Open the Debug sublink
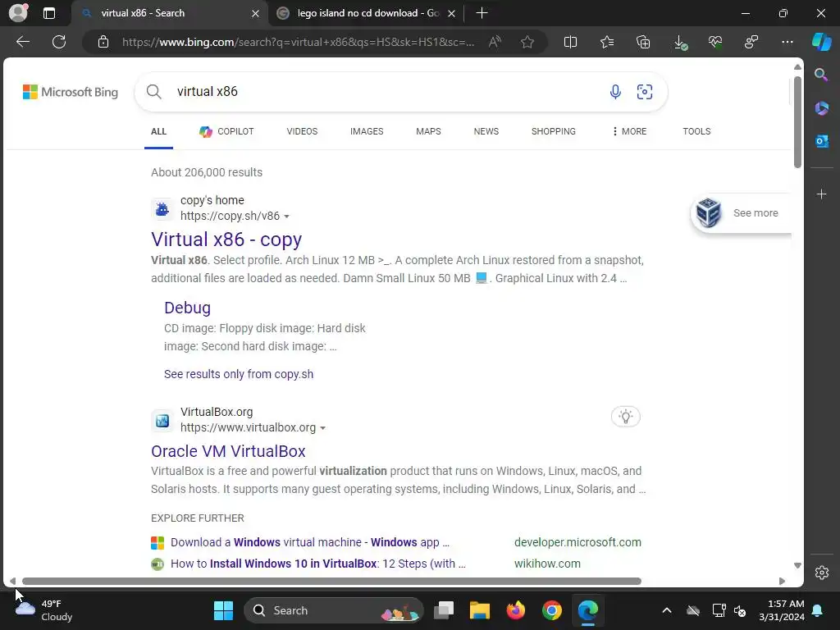 (x=188, y=308)
